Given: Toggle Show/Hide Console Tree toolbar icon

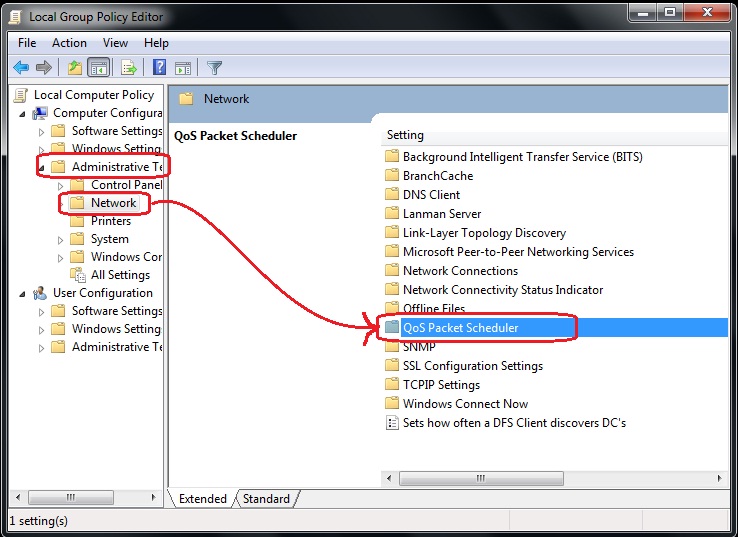Looking at the screenshot, I should (99, 68).
